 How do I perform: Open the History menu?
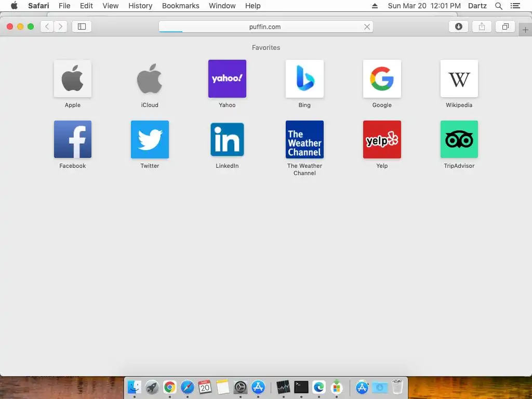click(x=140, y=6)
